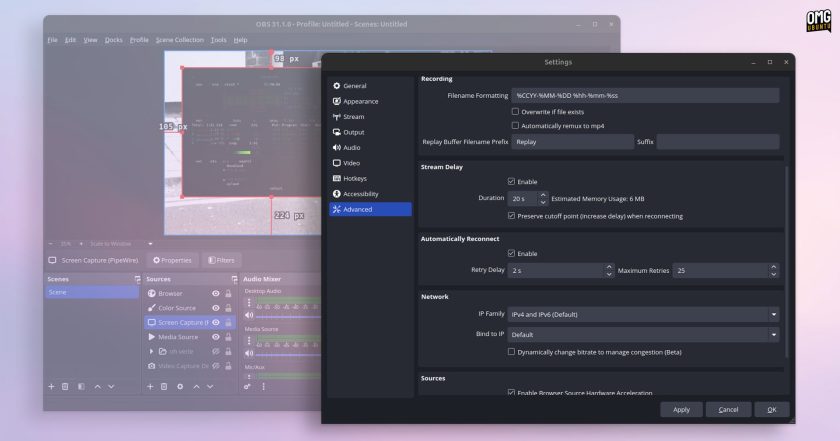The width and height of the screenshot is (840, 441).
Task: Increase Maximum Retries value
Action: coord(773,267)
